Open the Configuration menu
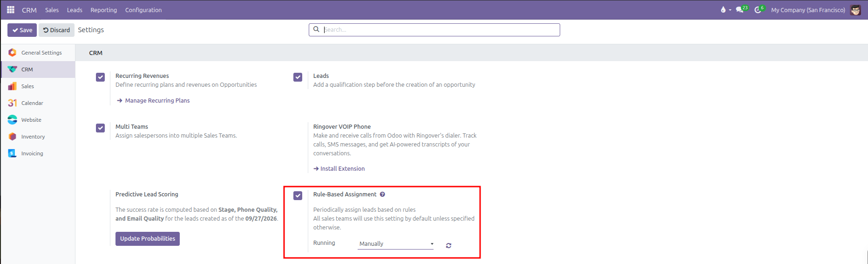This screenshot has height=264, width=868. click(143, 10)
